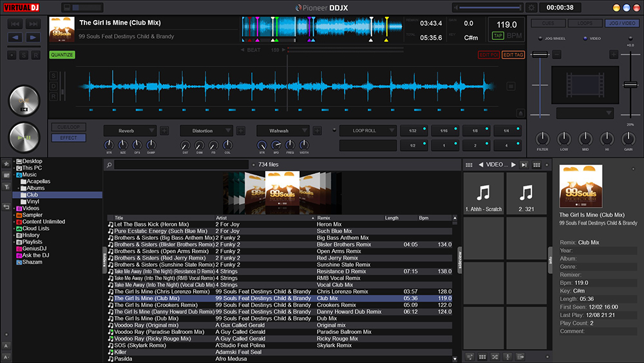Open the dropdown below the video preview
The width and height of the screenshot is (644, 363).
(585, 113)
